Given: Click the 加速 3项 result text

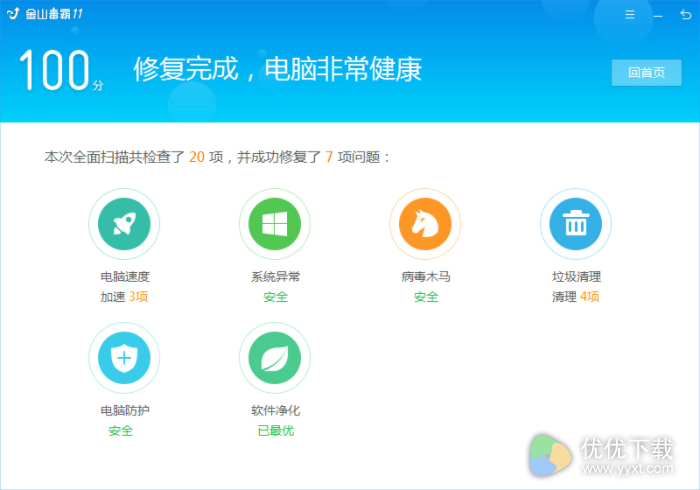Looking at the screenshot, I should tap(124, 297).
